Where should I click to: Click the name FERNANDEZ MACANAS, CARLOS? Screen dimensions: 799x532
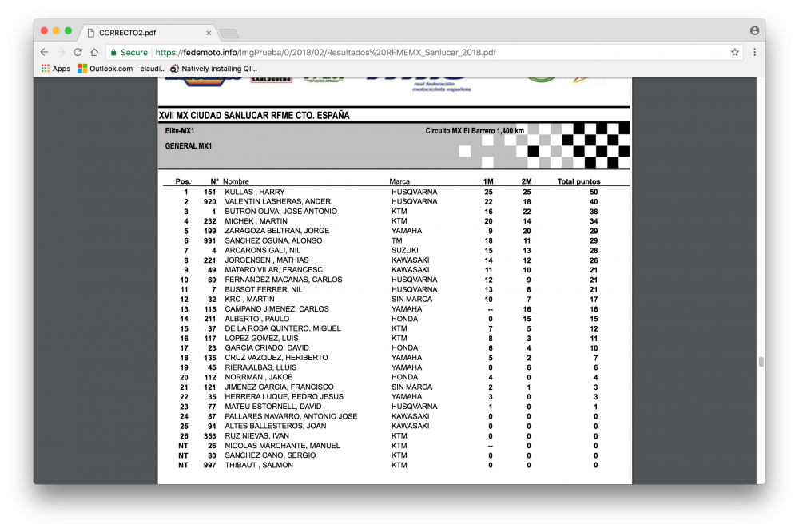point(284,280)
